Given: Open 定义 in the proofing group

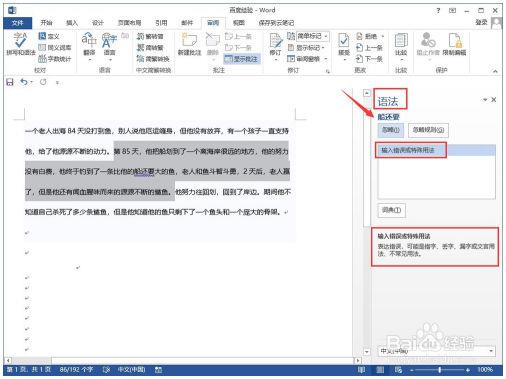Looking at the screenshot, I should click(x=49, y=36).
